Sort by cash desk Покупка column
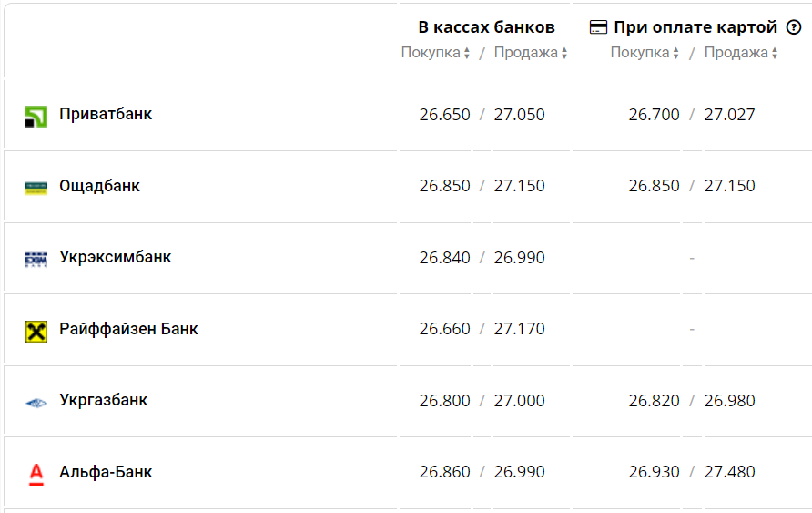This screenshot has width=812, height=513. click(x=435, y=53)
